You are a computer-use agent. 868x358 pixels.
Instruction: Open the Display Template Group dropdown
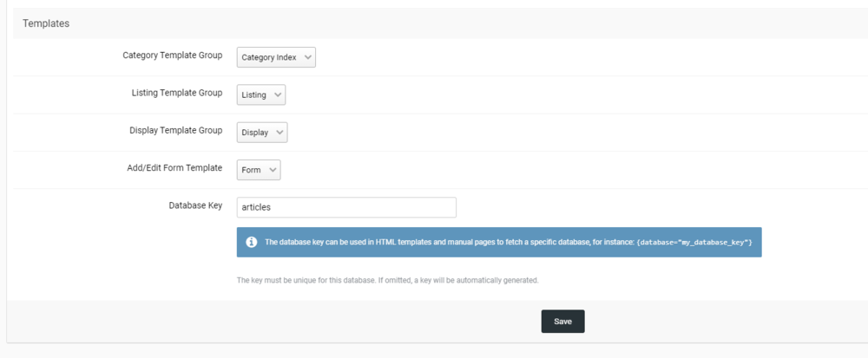[x=261, y=132]
